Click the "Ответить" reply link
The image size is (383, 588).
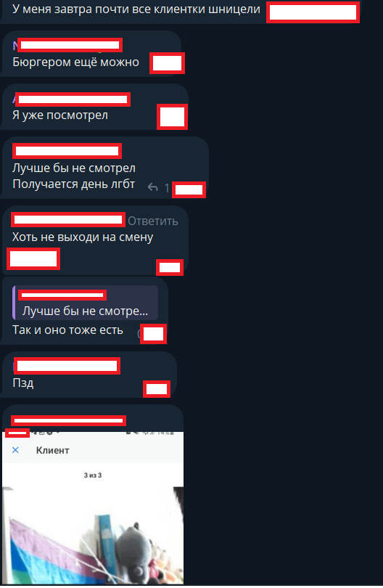tap(153, 221)
